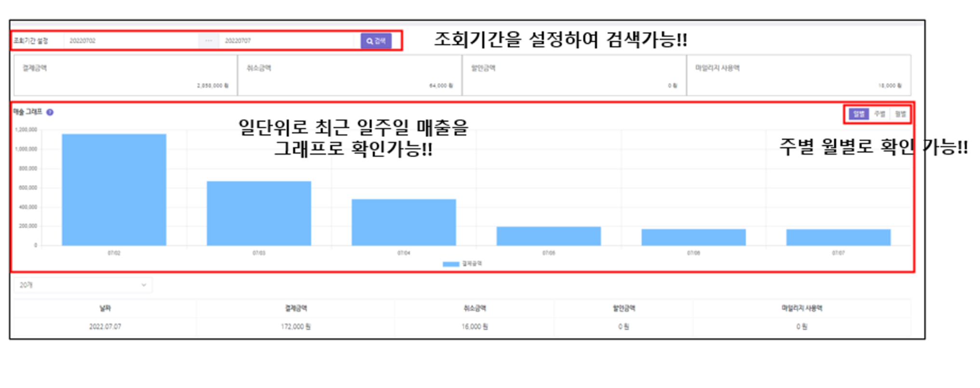Viewport: 980px width, 388px height.
Task: Click the help icon beside 매출 그래프
Action: (x=50, y=112)
